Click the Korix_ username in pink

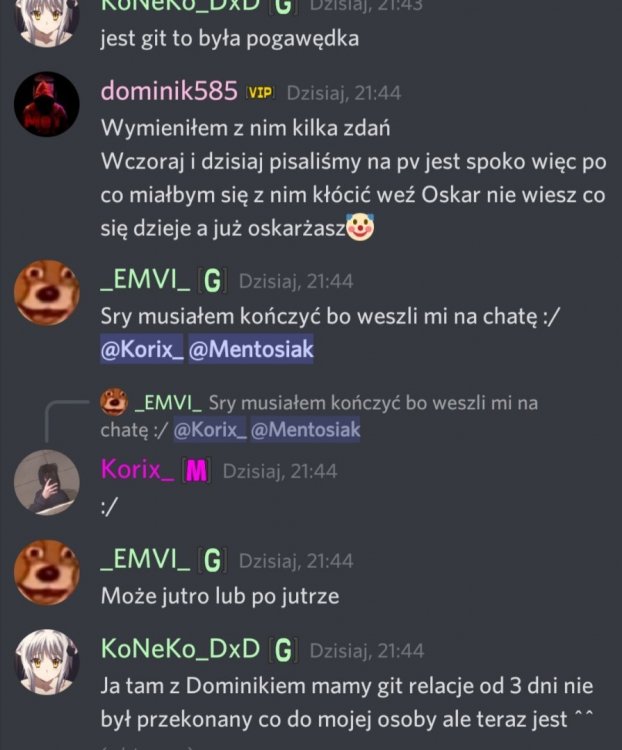(137, 469)
